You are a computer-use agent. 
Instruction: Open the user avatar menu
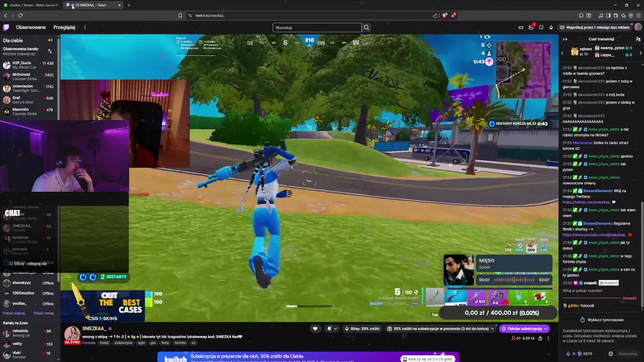tap(638, 27)
